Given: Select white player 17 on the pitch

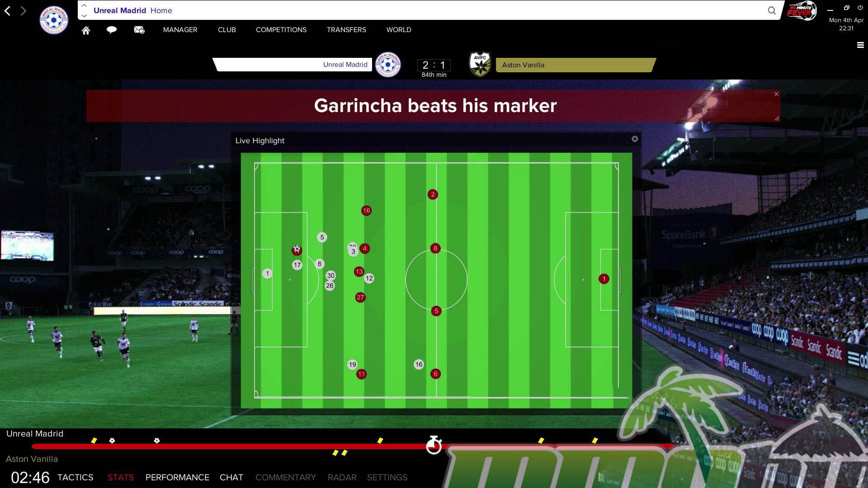Looking at the screenshot, I should pyautogui.click(x=297, y=265).
